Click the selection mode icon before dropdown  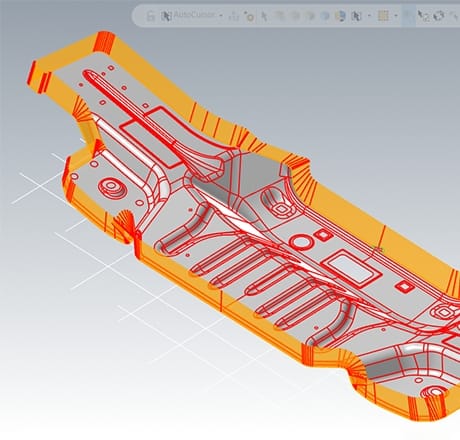[356, 16]
